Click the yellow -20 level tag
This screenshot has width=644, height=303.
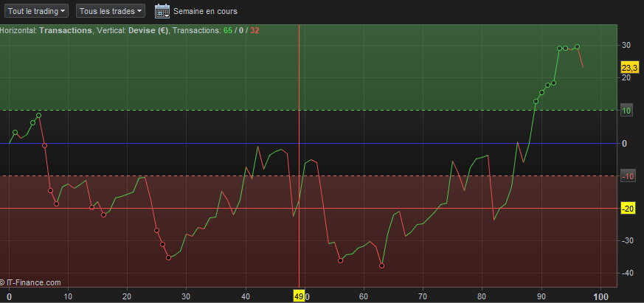(629, 209)
